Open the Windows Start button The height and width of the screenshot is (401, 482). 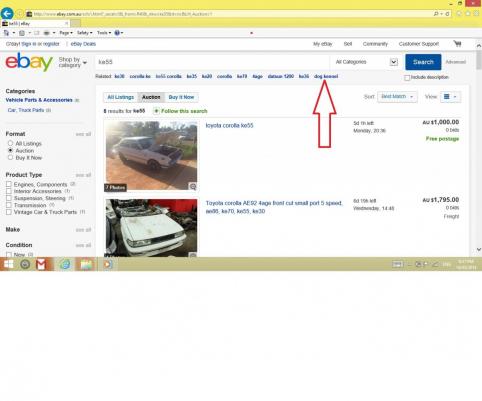coord(8,264)
